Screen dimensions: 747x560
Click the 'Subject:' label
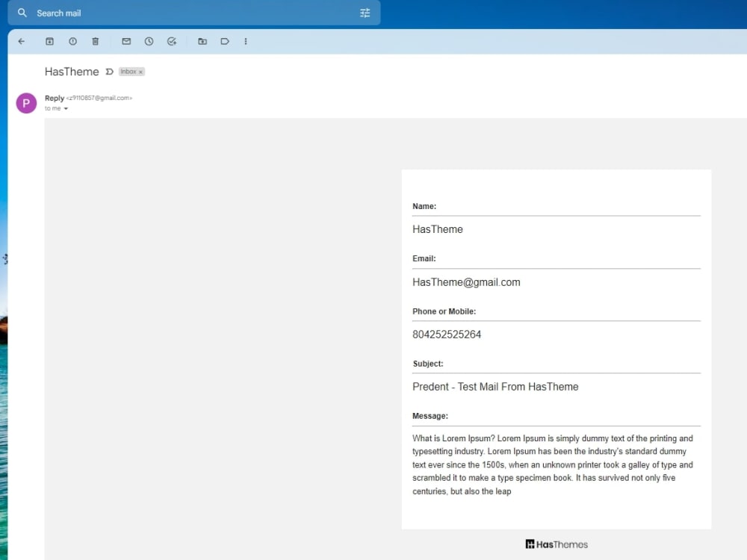[x=428, y=364]
